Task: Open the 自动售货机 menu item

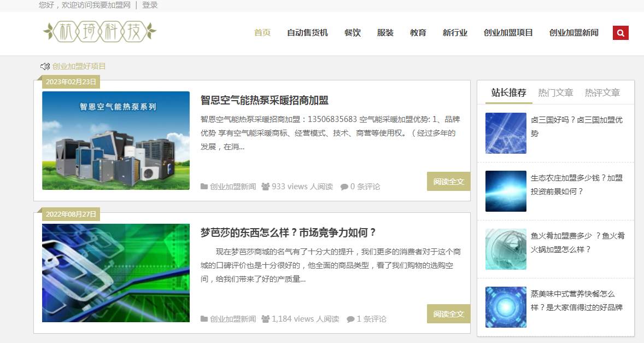Action: pyautogui.click(x=308, y=32)
